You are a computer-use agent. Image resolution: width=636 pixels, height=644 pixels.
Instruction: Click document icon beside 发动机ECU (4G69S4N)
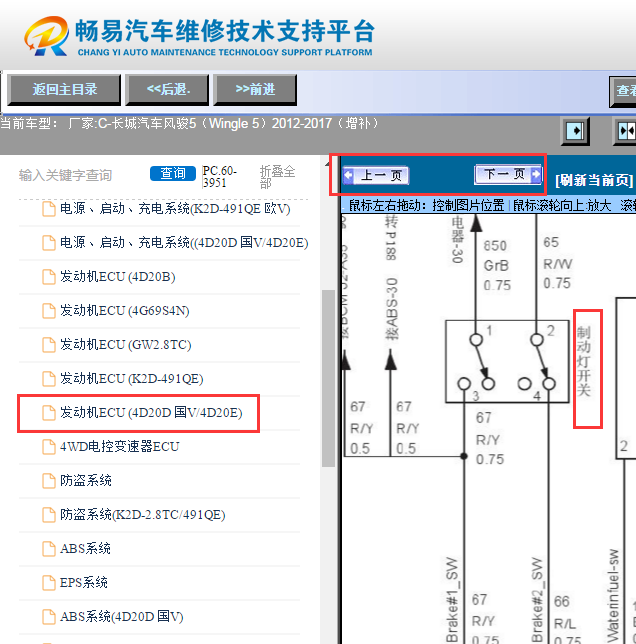point(49,311)
